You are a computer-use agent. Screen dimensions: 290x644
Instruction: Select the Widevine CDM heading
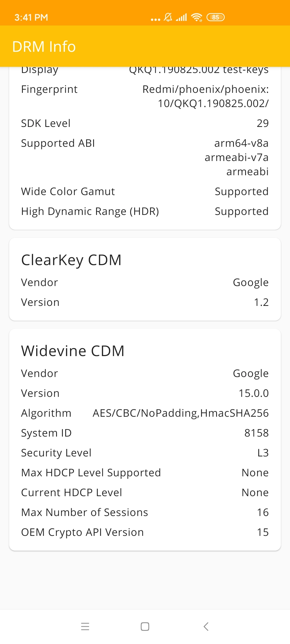(73, 351)
